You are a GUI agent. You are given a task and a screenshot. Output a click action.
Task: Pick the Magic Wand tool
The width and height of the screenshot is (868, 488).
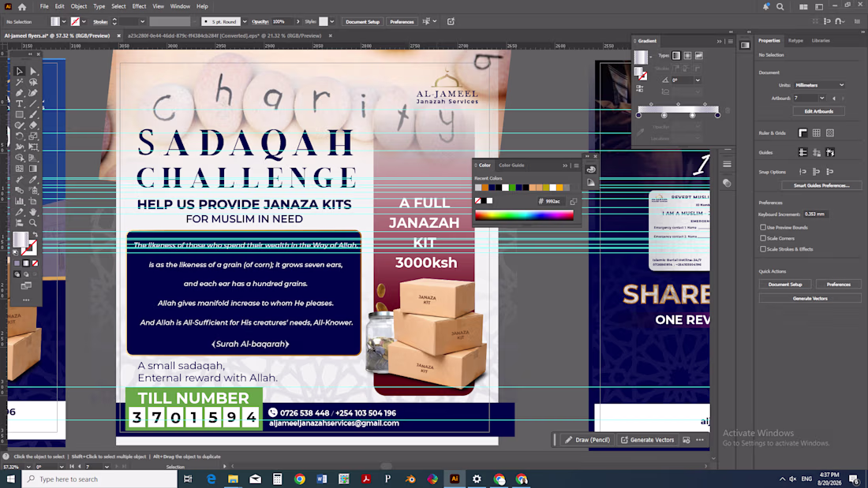[x=20, y=82]
